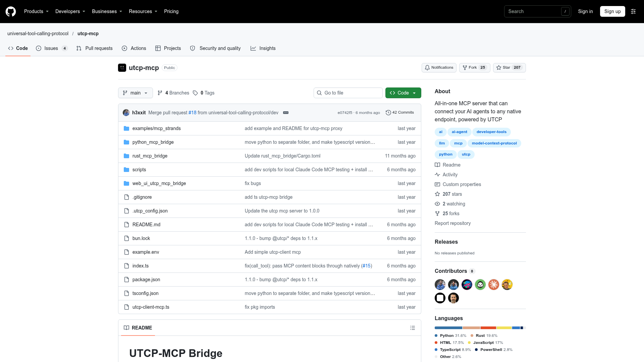The width and height of the screenshot is (644, 362).
Task: Open the index.ts file
Action: click(x=141, y=266)
